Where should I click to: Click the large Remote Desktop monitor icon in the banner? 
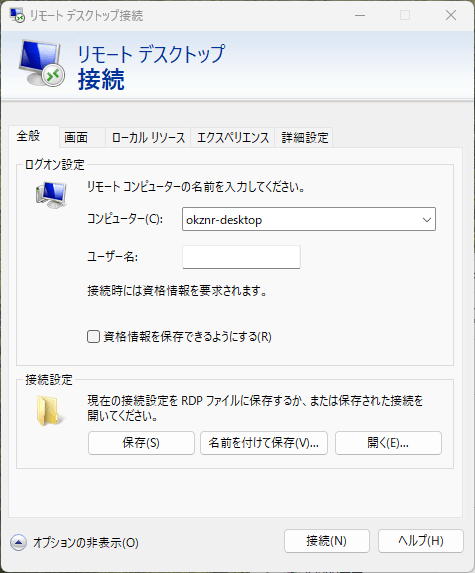42,64
